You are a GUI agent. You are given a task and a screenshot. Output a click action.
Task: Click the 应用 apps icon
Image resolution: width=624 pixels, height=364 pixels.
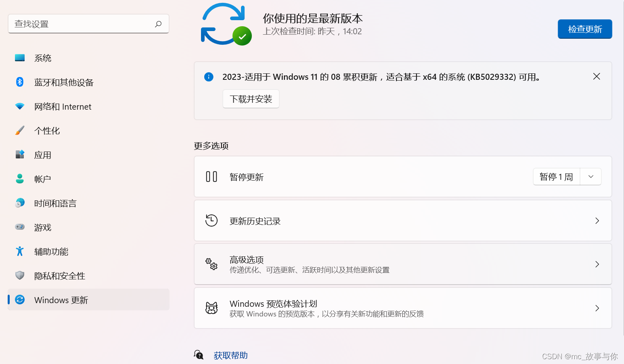(20, 154)
